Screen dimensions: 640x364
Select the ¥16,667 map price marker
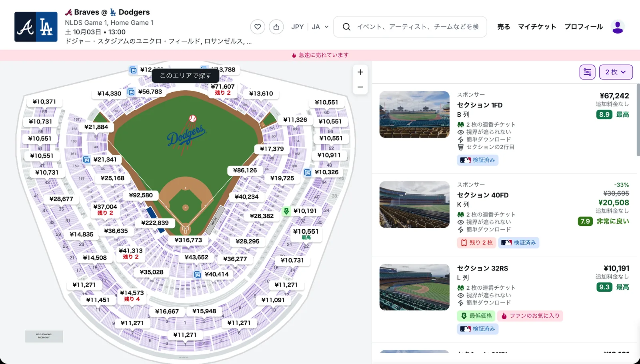pyautogui.click(x=167, y=311)
